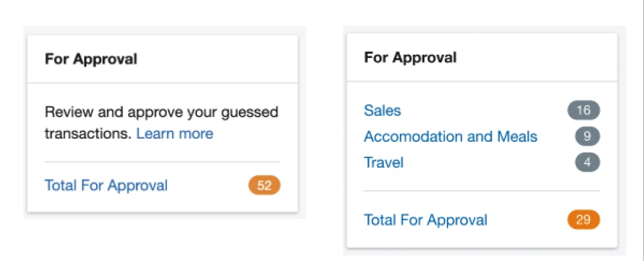Click divider line above right card total
The image size is (644, 261).
482,191
